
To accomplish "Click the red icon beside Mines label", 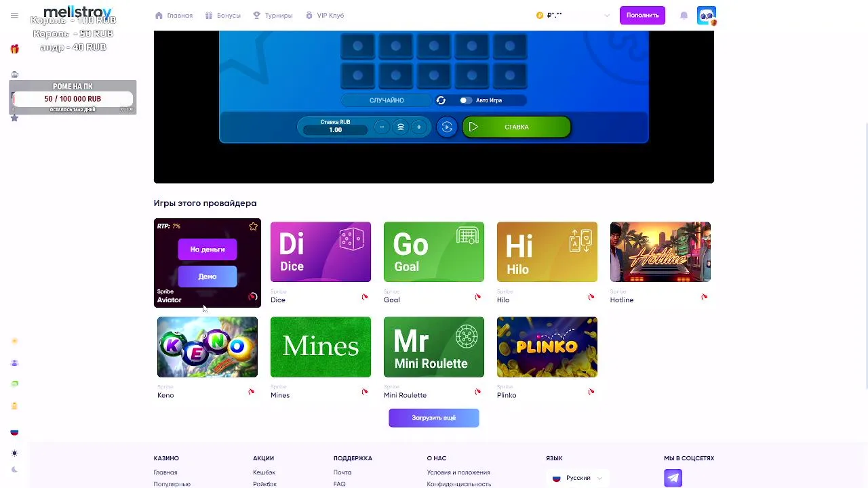I will click(x=365, y=392).
